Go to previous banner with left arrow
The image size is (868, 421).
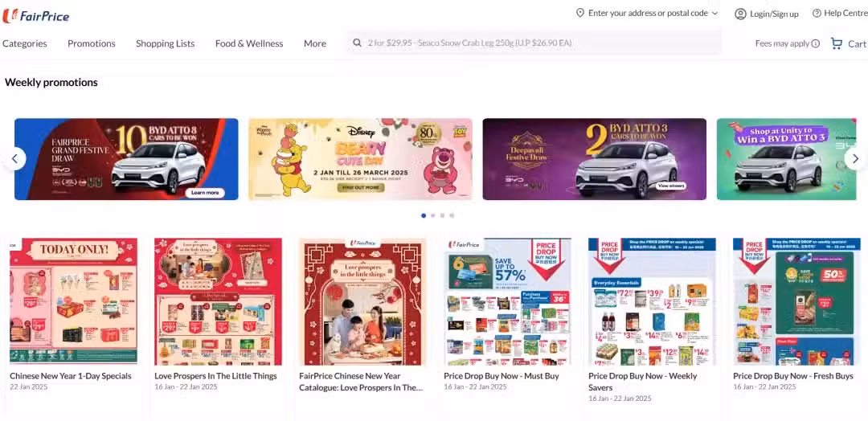15,159
